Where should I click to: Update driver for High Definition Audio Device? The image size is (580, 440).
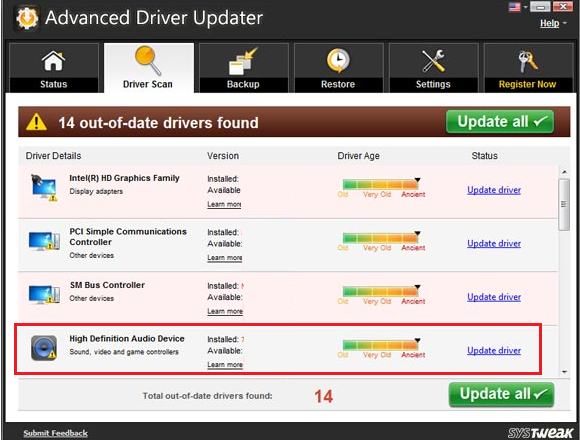click(494, 351)
